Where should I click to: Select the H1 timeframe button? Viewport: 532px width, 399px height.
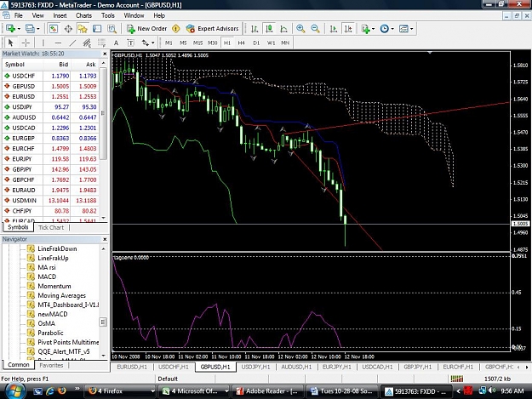click(x=227, y=43)
